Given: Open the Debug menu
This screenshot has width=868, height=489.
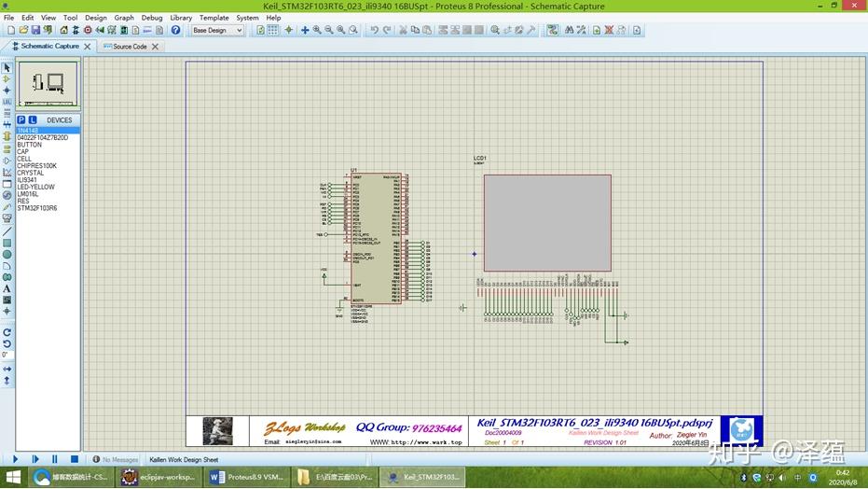Looking at the screenshot, I should point(151,18).
